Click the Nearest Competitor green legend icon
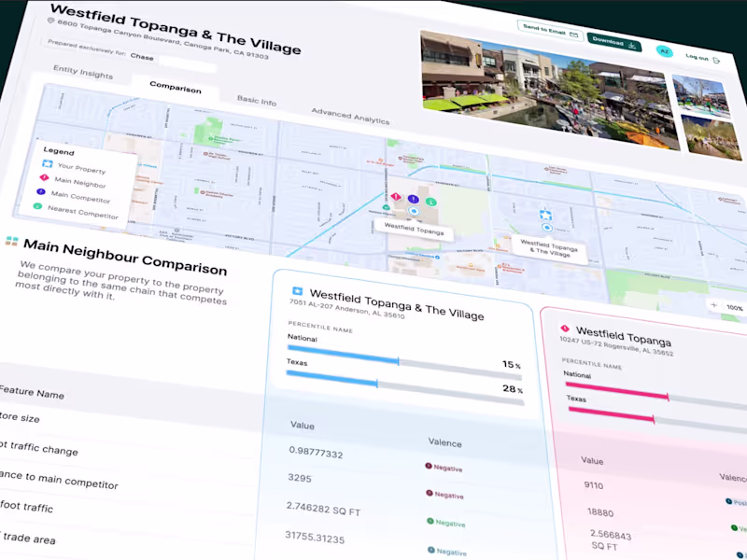The width and height of the screenshot is (747, 560). [37, 206]
